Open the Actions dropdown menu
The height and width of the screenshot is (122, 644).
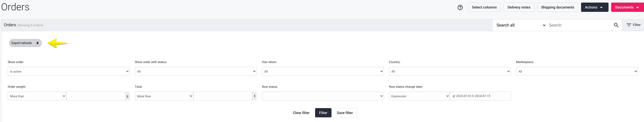pos(594,7)
